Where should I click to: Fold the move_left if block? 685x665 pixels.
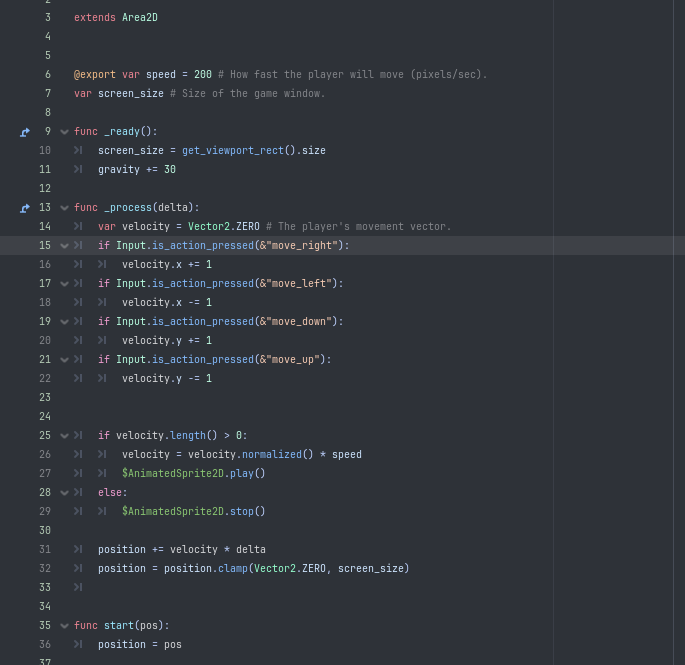click(65, 284)
